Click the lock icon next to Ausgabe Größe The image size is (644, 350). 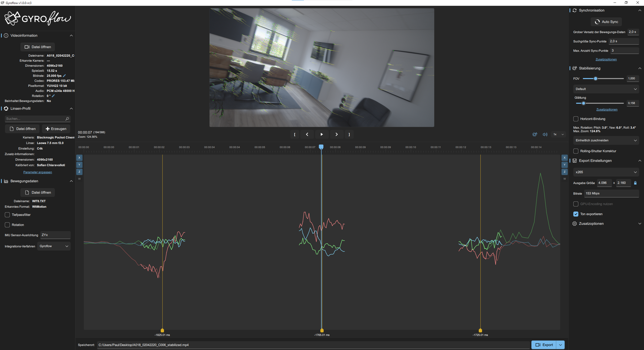coord(635,183)
